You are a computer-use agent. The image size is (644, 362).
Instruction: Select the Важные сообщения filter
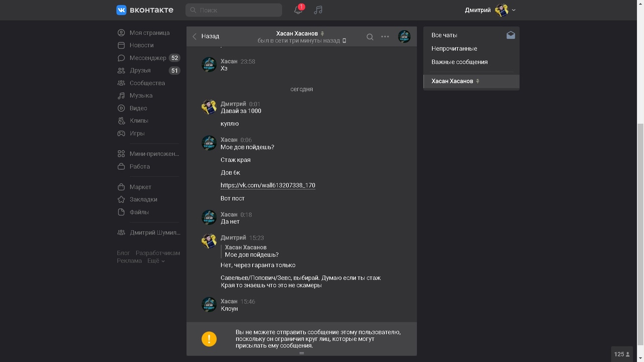459,62
